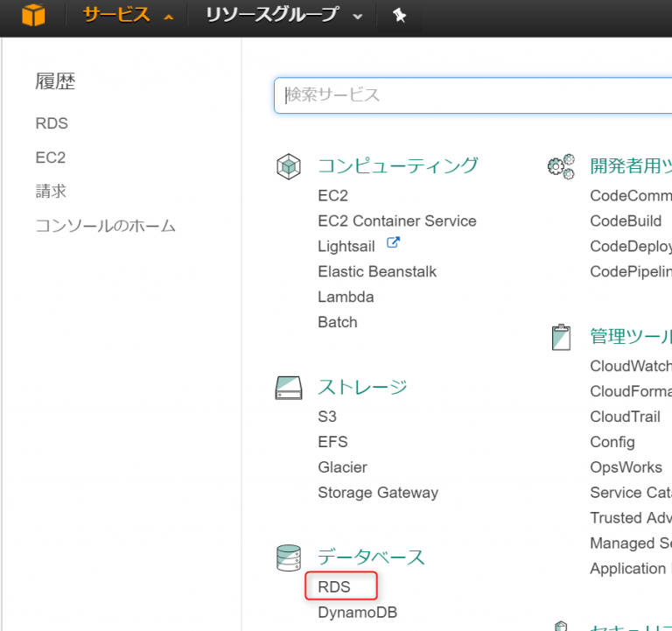This screenshot has width=672, height=631.
Task: Click the データベース category heading
Action: click(371, 557)
